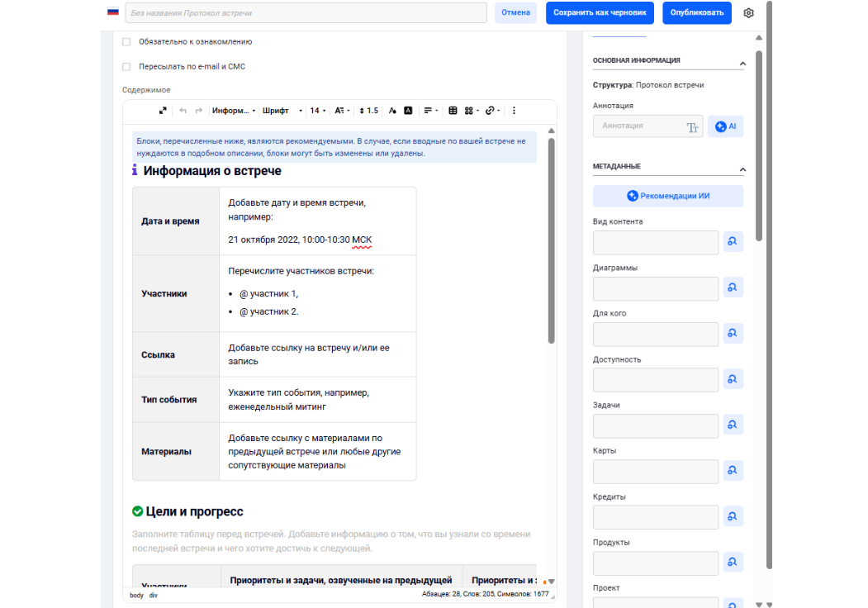Expand the editor to fullscreen
Image resolution: width=868 pixels, height=608 pixels.
coord(163,111)
